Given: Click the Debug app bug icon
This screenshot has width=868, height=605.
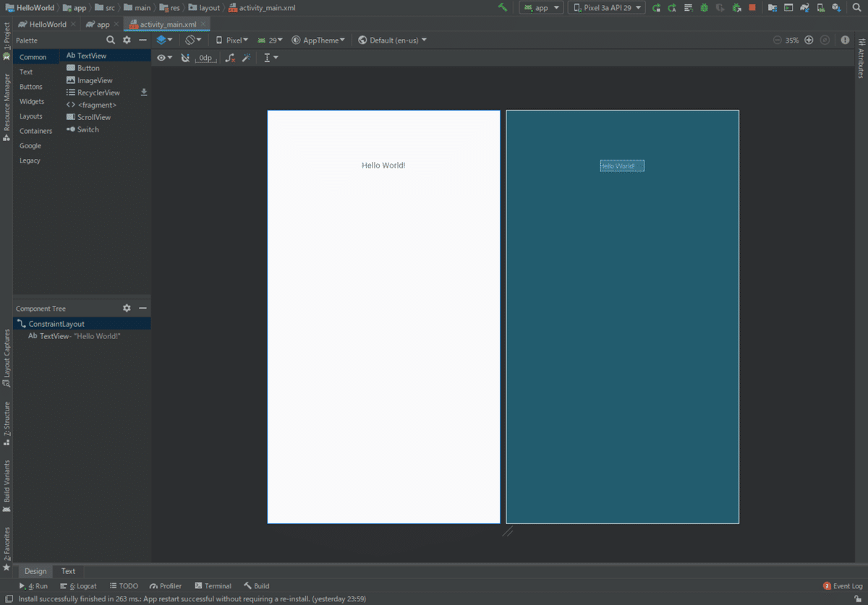Looking at the screenshot, I should (x=704, y=8).
